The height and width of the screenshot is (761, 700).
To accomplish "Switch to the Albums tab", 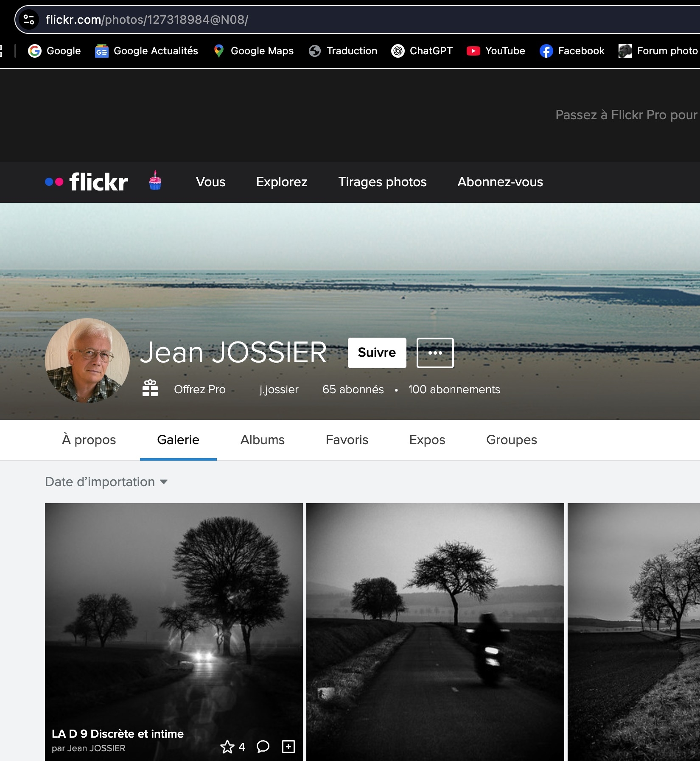I will (x=262, y=440).
